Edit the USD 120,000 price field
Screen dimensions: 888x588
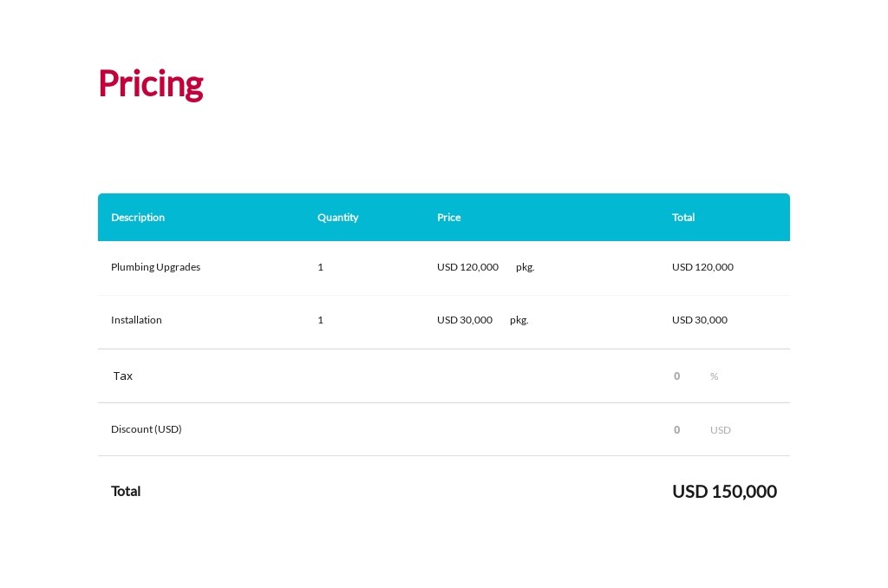click(x=467, y=267)
